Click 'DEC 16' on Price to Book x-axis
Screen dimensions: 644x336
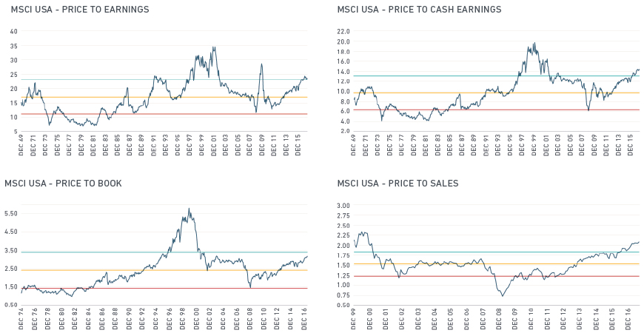304,319
